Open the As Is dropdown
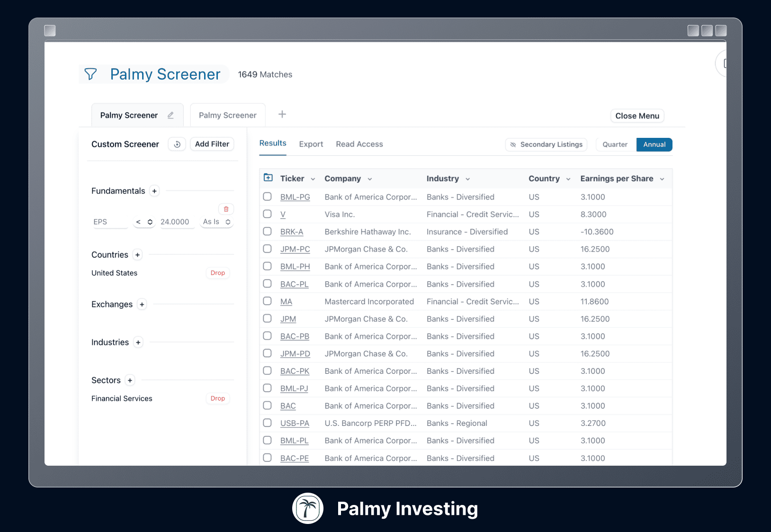The width and height of the screenshot is (771, 532). pyautogui.click(x=216, y=222)
